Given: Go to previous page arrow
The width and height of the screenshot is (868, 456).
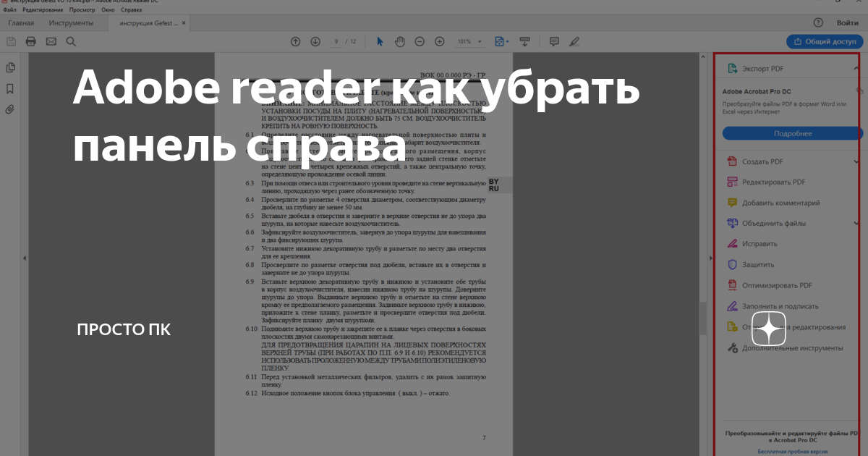Looking at the screenshot, I should coord(295,42).
